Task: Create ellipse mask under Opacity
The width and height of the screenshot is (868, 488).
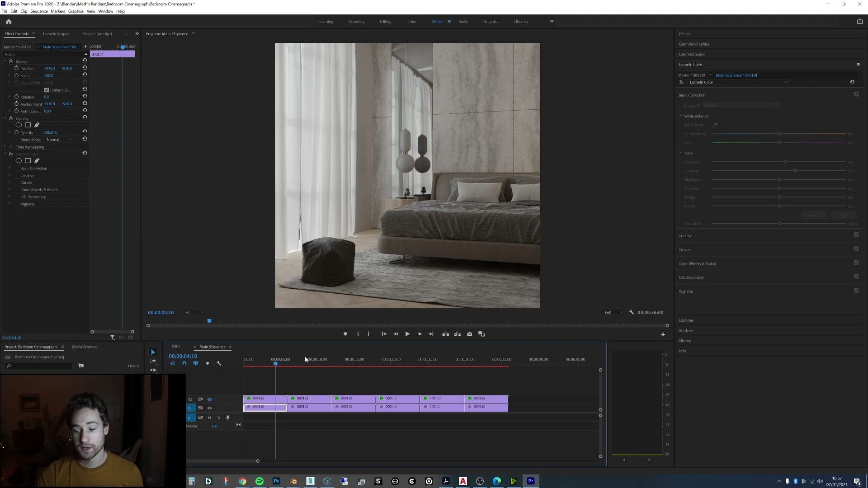Action: 19,125
